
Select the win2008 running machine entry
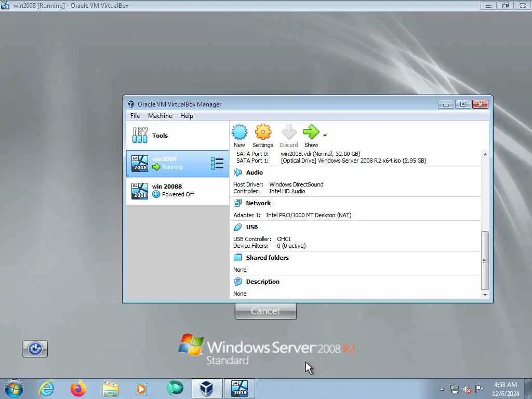[178, 164]
